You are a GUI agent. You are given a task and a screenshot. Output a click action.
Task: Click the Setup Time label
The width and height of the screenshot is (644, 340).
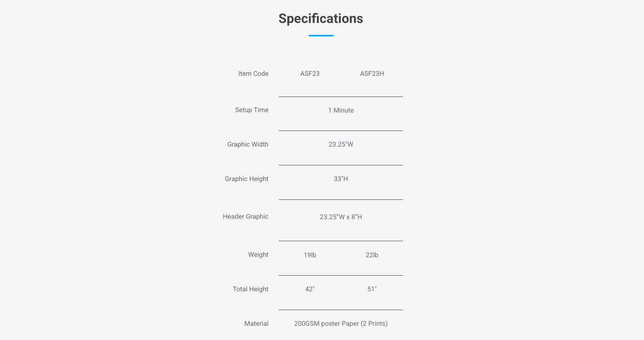click(x=252, y=110)
